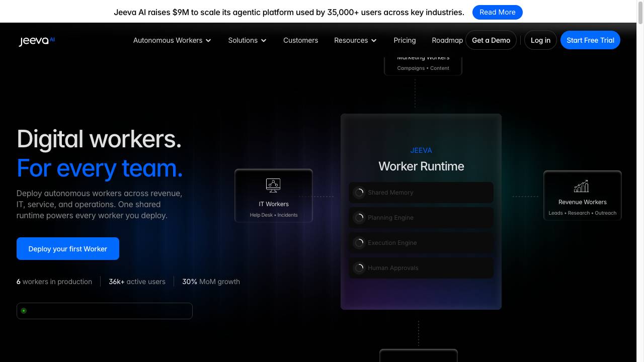Go to the Customers page
The height and width of the screenshot is (362, 644).
pos(300,40)
